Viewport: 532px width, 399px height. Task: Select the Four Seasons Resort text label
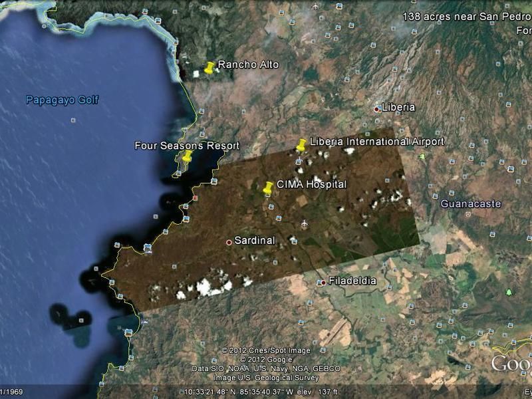point(187,146)
